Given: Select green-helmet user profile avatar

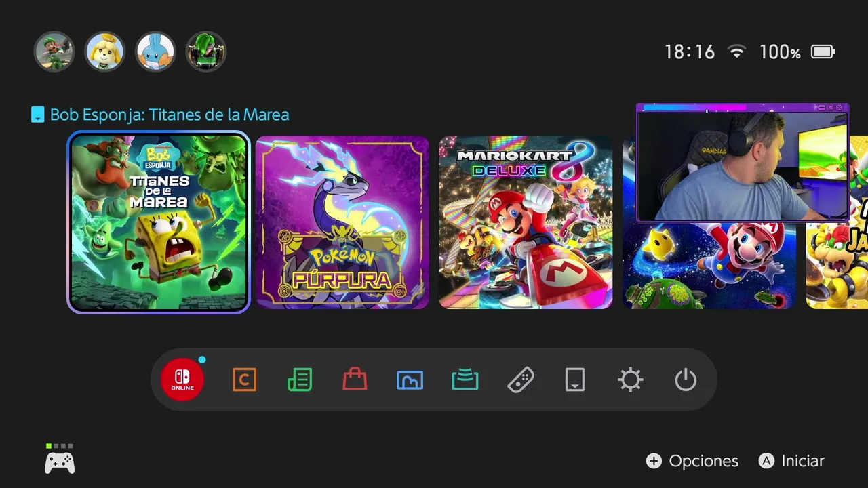Looking at the screenshot, I should 206,52.
